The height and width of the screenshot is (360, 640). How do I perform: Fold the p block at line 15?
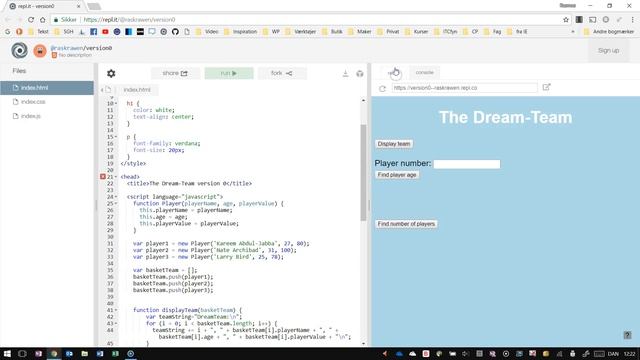point(116,137)
